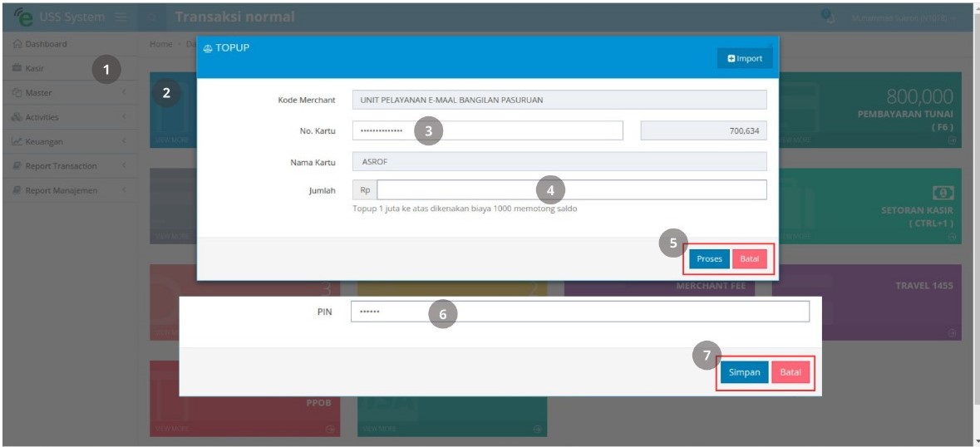The image size is (980, 447).
Task: Open the user account dropdown in header
Action: pyautogui.click(x=904, y=18)
